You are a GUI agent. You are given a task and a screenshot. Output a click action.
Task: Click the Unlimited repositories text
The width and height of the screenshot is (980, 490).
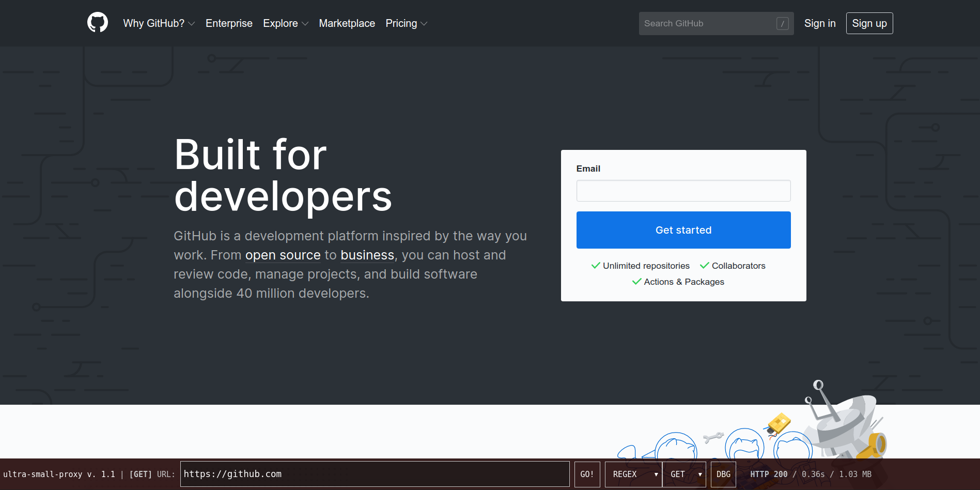pos(646,266)
